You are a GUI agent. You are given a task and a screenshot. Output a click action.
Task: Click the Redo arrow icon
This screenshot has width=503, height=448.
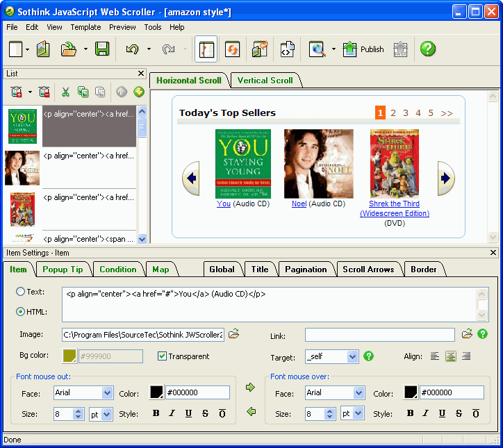(x=168, y=49)
